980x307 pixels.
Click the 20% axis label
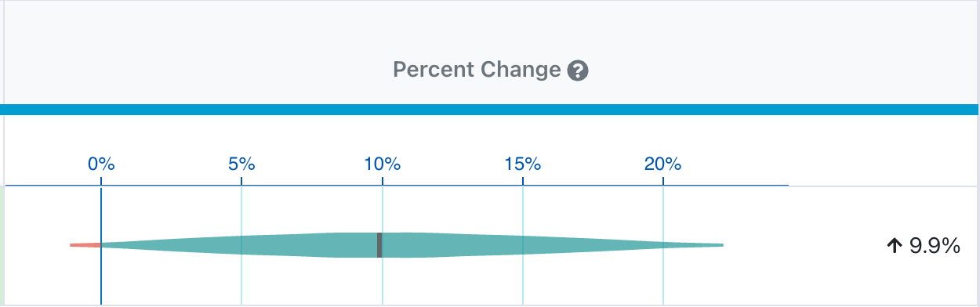pyautogui.click(x=663, y=164)
